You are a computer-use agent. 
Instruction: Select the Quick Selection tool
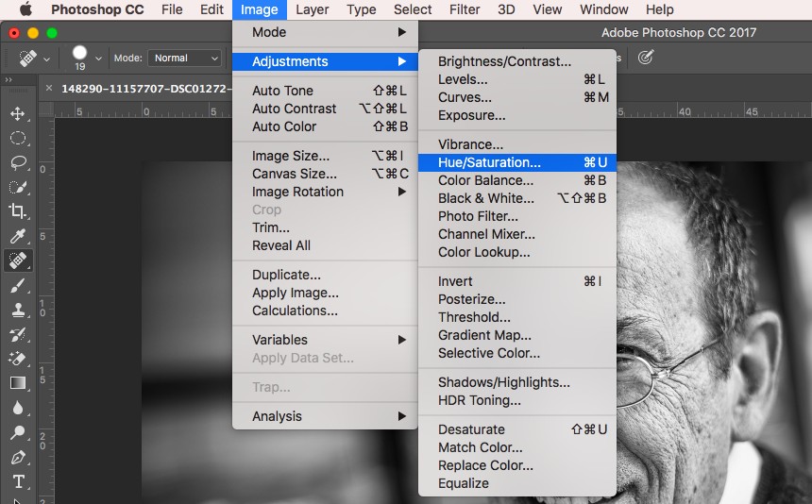[x=18, y=187]
